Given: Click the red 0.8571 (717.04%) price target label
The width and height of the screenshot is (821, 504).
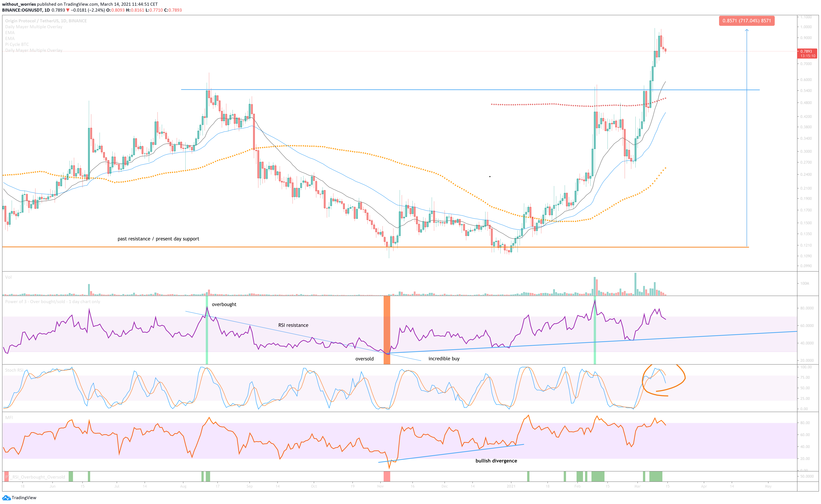Looking at the screenshot, I should 747,21.
